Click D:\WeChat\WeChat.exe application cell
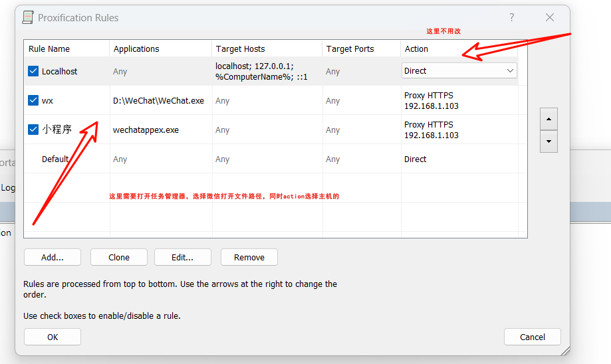Screen dimensions: 611x364 159,101
